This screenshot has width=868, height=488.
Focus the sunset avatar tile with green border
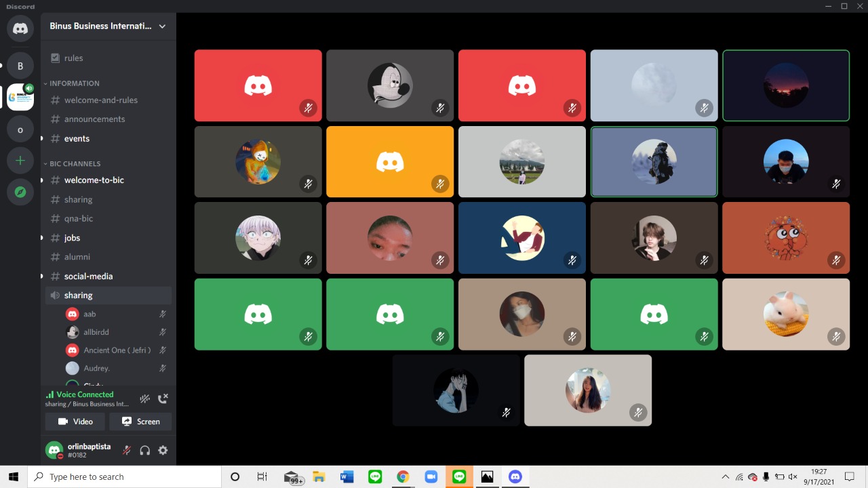pos(786,85)
